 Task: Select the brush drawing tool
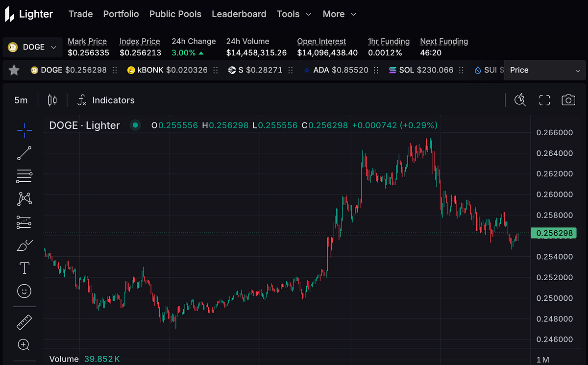pyautogui.click(x=24, y=245)
